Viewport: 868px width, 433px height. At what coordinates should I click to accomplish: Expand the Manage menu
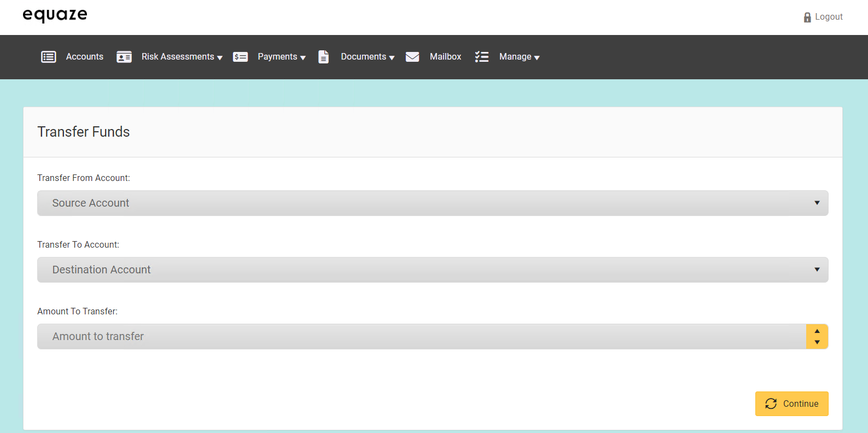519,57
